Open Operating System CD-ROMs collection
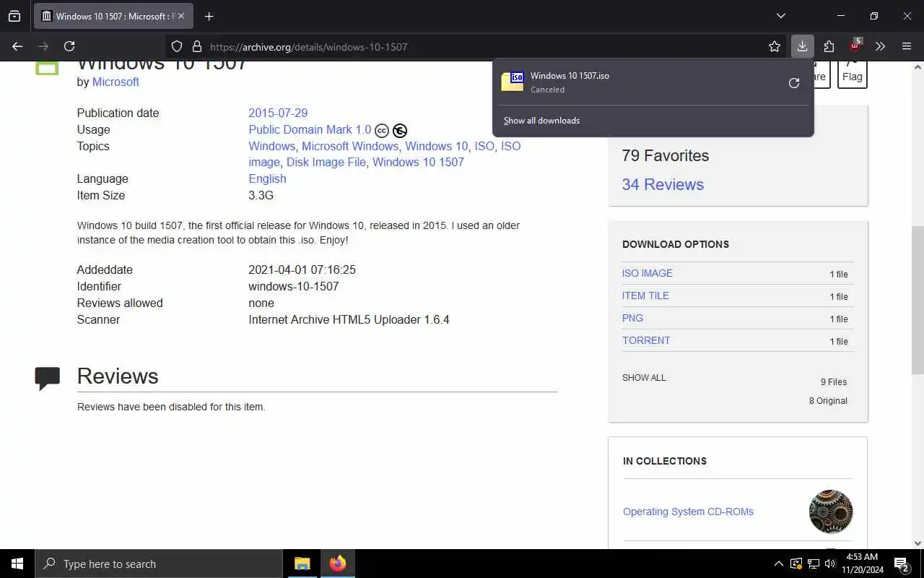 (x=688, y=512)
